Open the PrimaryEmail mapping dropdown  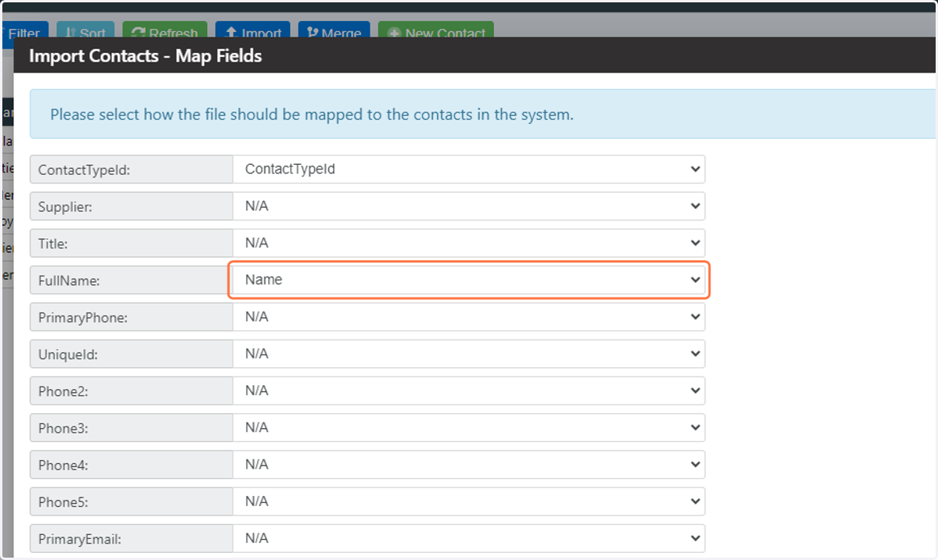tap(469, 539)
